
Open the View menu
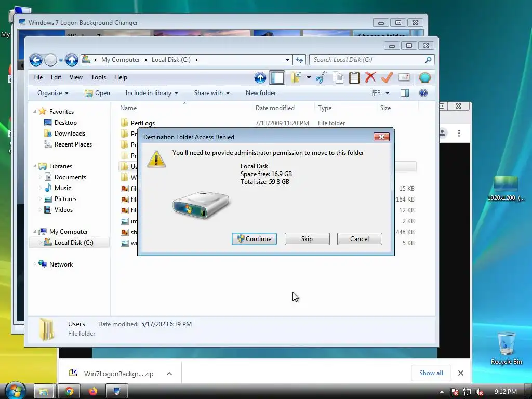tap(76, 77)
